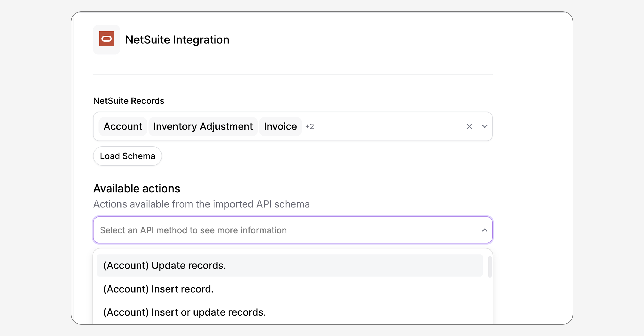Click the NetSuite Integration title

[x=177, y=40]
